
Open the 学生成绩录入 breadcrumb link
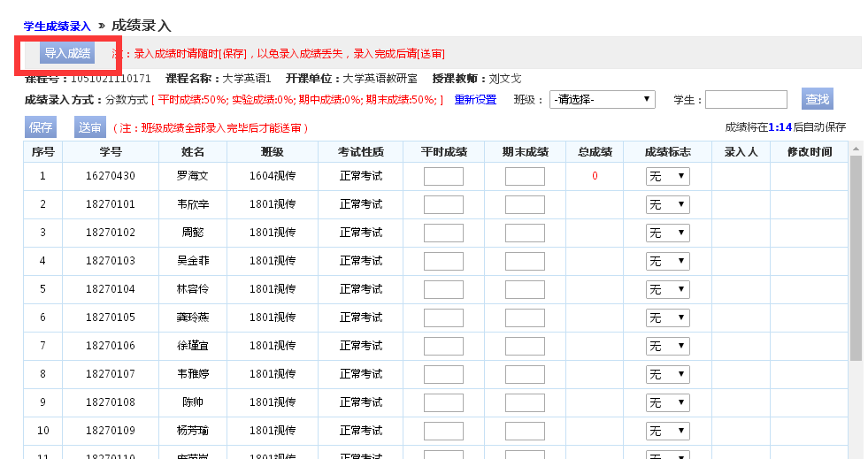coord(58,26)
